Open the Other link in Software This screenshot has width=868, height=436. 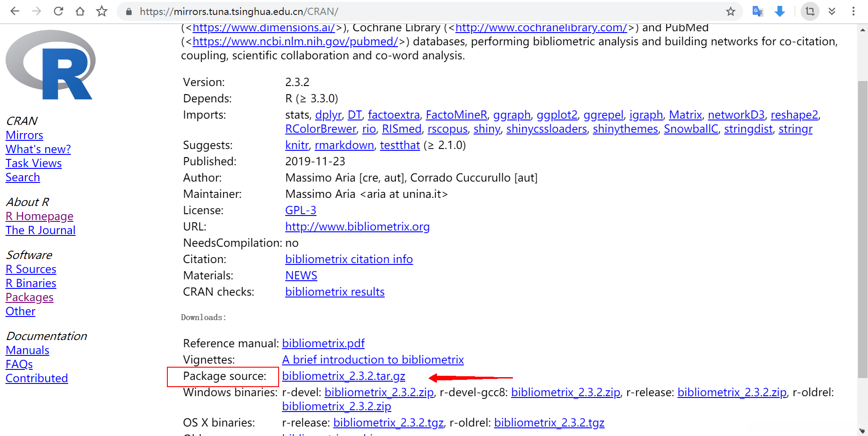click(20, 311)
